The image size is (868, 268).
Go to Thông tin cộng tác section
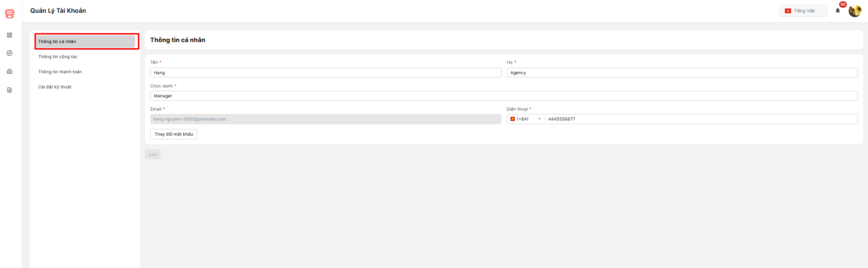[x=58, y=57]
